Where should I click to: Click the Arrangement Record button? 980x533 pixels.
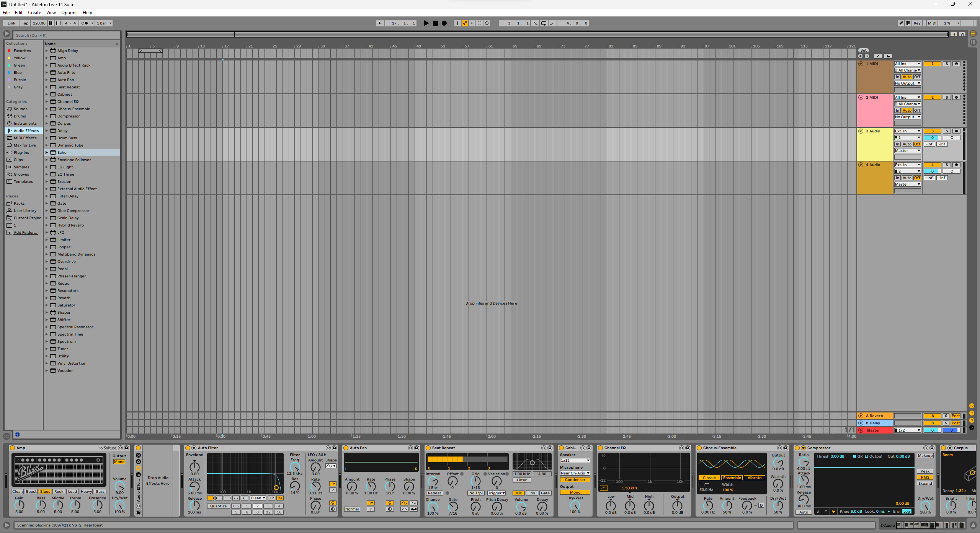coord(444,23)
